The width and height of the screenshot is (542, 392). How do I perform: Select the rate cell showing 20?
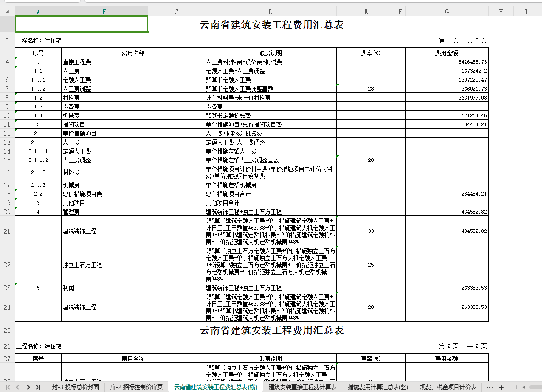click(x=371, y=307)
